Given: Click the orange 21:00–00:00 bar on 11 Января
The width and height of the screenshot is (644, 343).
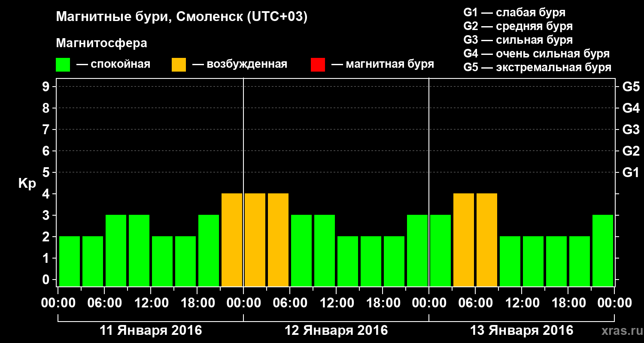Looking at the screenshot, I should (232, 240).
